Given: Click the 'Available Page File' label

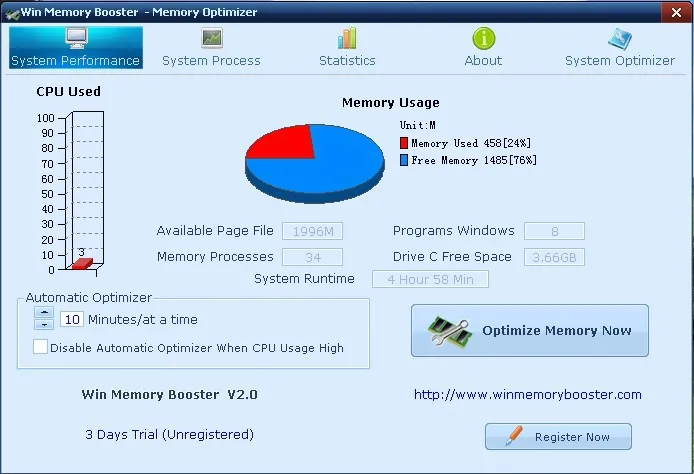Looking at the screenshot, I should click(x=215, y=231).
